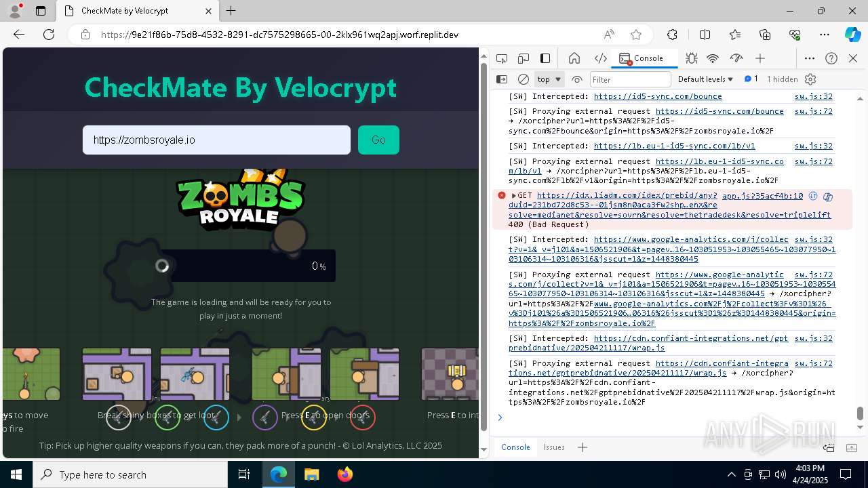The image size is (868, 488).
Task: Go back with browser back arrow
Action: click(x=18, y=35)
